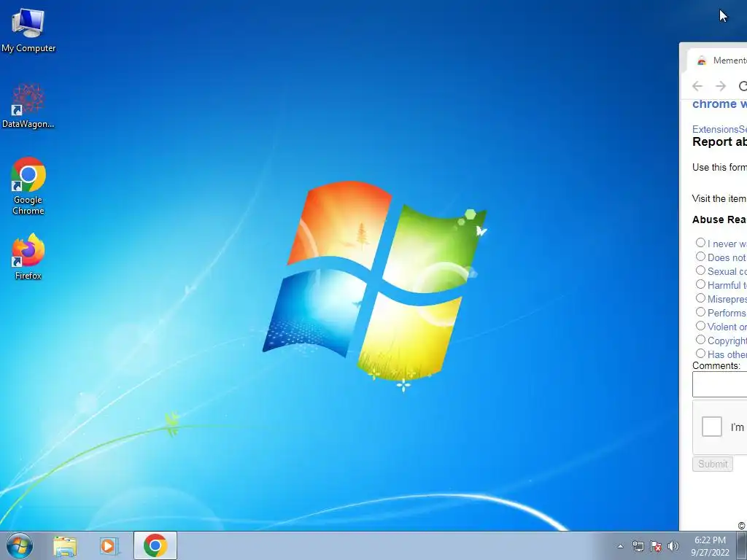The height and width of the screenshot is (560, 747).
Task: Go back in Chrome window
Action: click(x=697, y=86)
